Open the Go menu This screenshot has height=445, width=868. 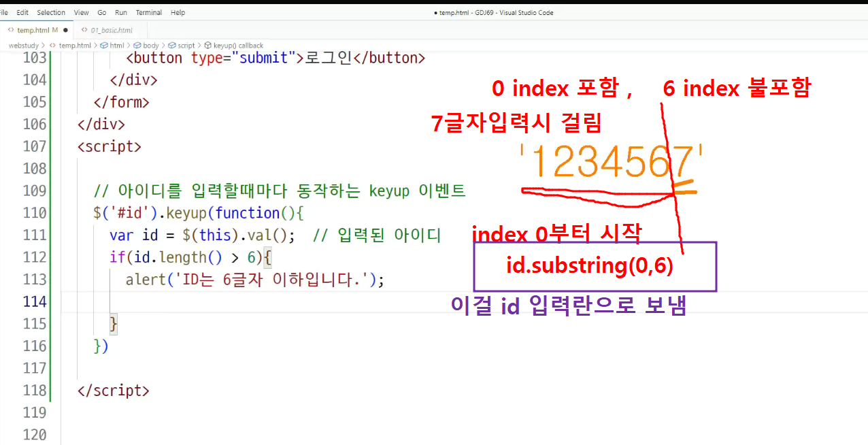(101, 12)
